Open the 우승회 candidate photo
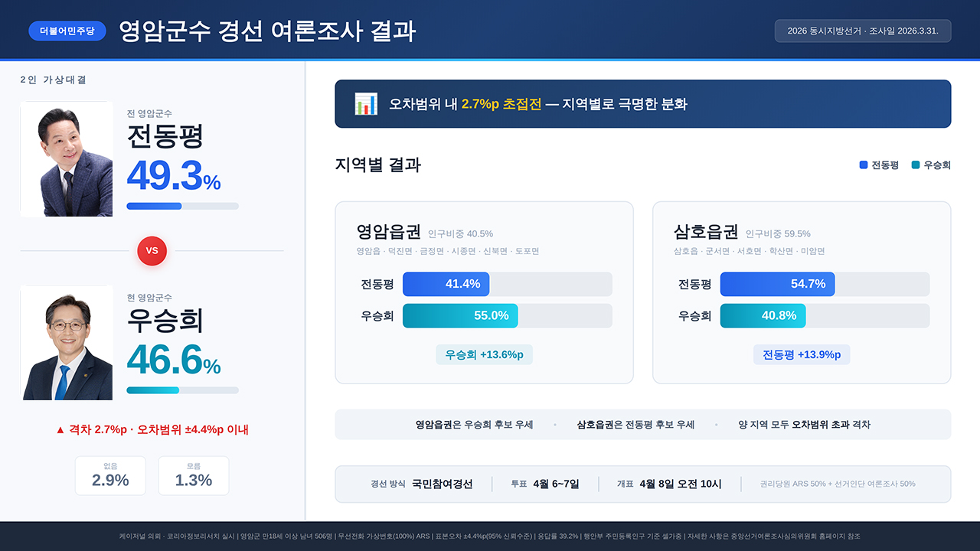Screen dimensions: 980x551 point(67,343)
